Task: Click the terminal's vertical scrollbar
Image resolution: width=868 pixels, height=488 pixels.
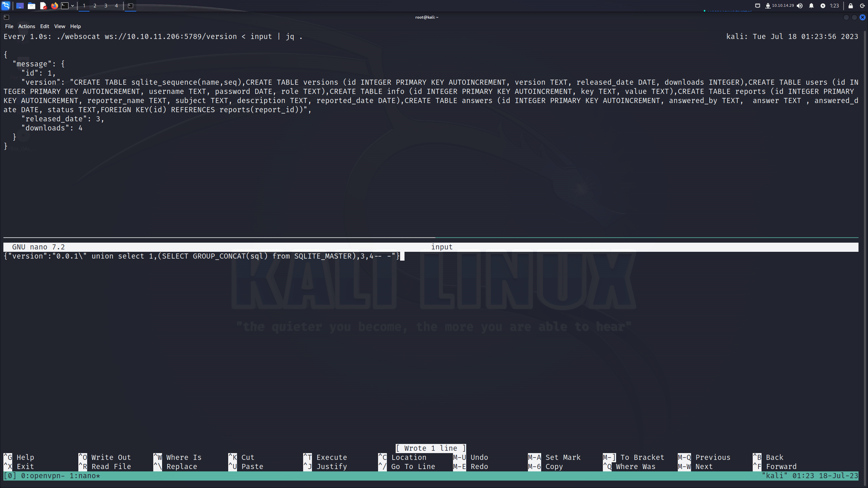Action: (x=866, y=258)
